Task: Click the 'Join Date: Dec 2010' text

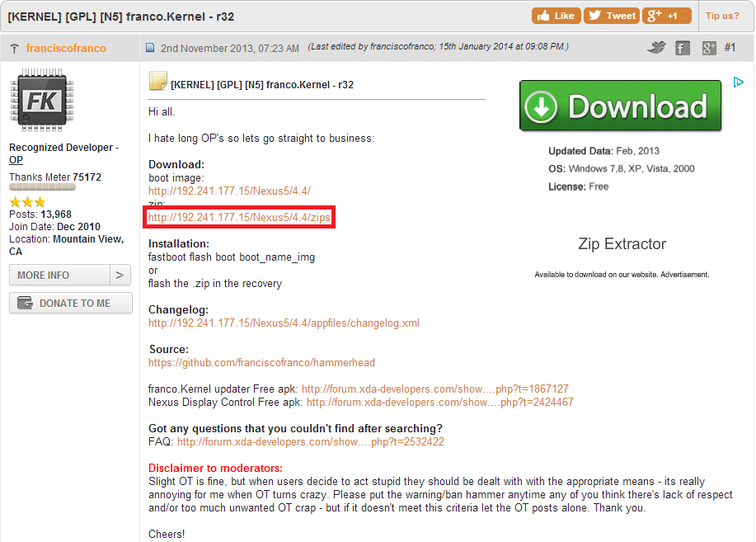Action: point(55,227)
